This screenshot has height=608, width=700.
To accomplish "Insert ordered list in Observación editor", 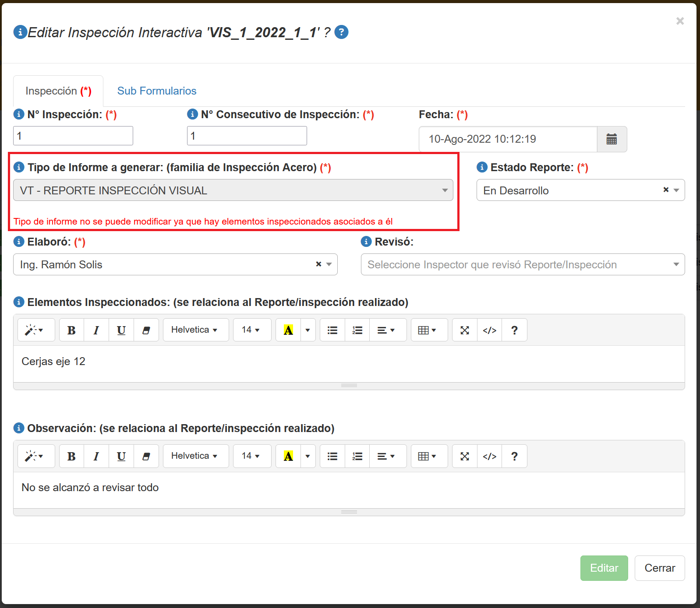I will 357,456.
